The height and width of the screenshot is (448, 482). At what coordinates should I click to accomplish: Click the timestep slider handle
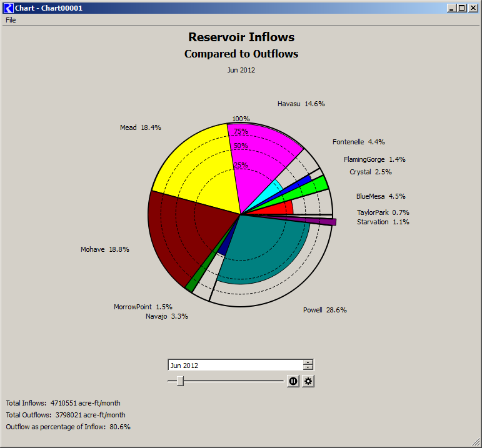point(180,381)
